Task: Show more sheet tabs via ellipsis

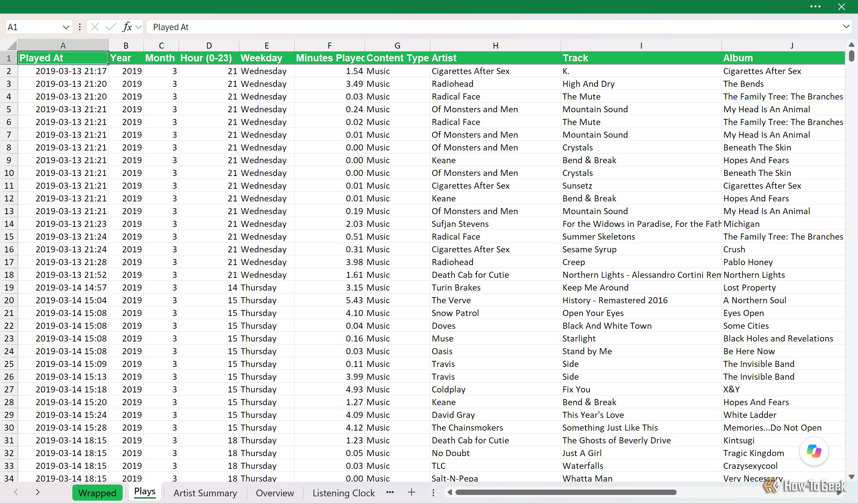Action: [390, 492]
